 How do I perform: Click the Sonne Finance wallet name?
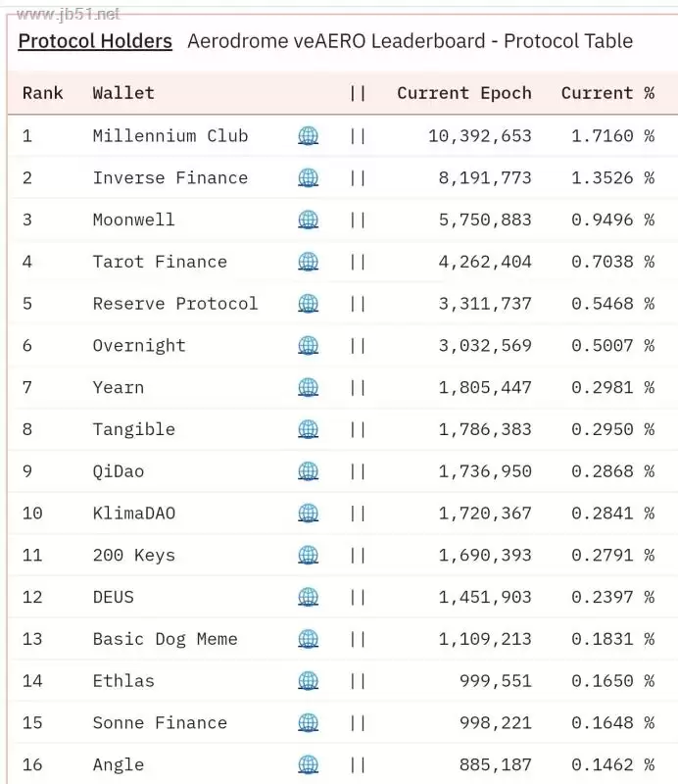coord(160,723)
